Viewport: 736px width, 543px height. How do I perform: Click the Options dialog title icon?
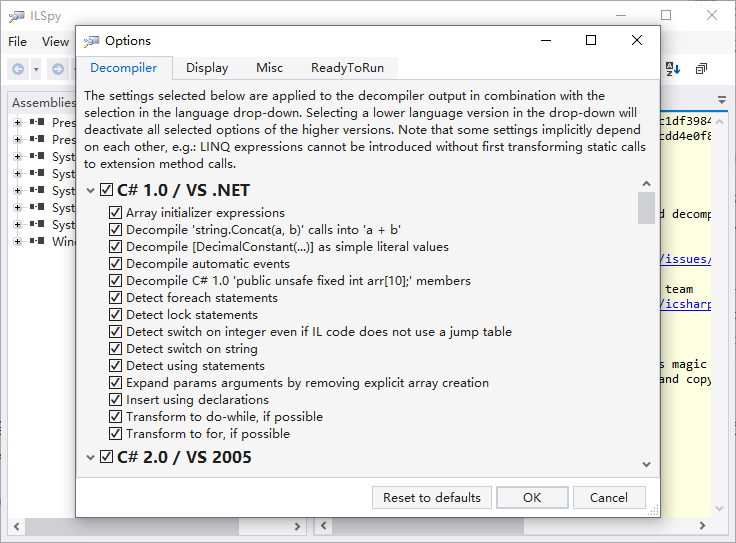(x=92, y=41)
